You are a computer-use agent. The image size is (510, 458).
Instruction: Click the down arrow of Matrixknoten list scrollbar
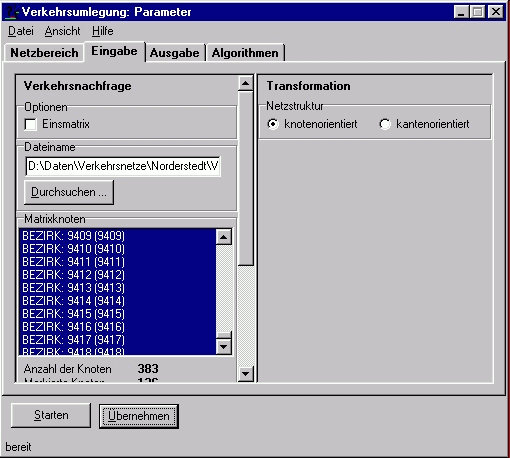224,347
